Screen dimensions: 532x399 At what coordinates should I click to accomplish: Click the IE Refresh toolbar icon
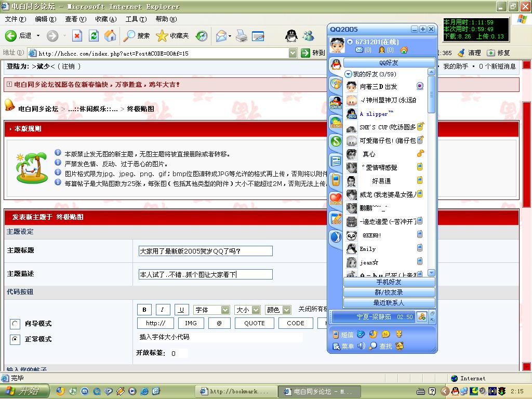pos(94,35)
